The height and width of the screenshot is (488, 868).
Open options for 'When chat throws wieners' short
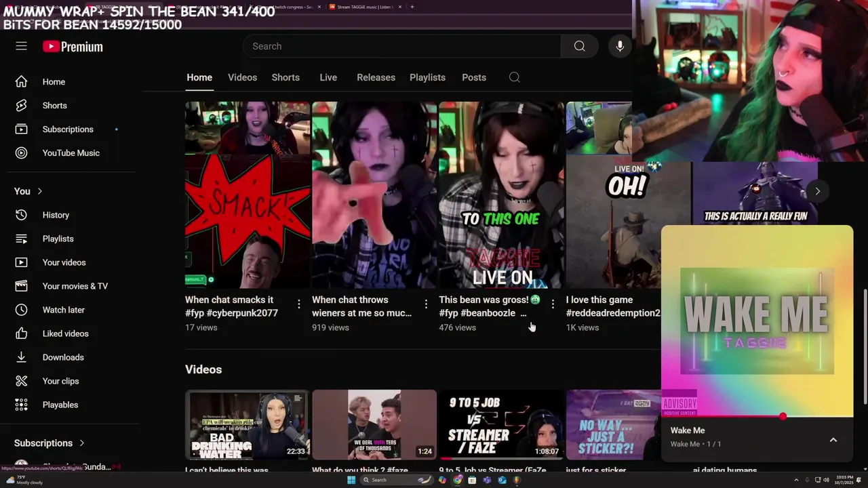(x=426, y=304)
